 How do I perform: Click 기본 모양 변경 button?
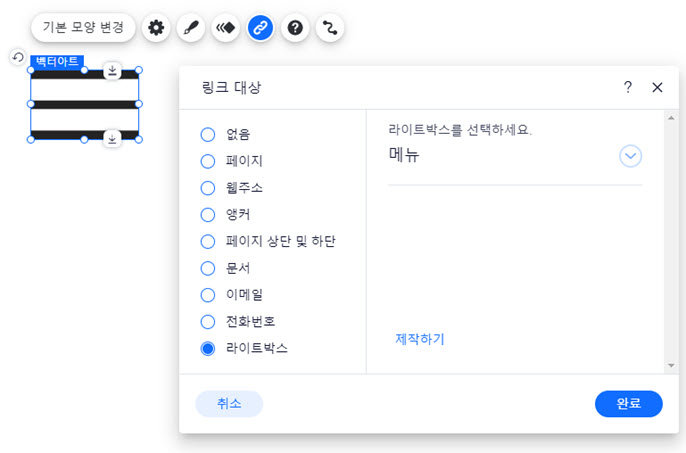coord(83,28)
